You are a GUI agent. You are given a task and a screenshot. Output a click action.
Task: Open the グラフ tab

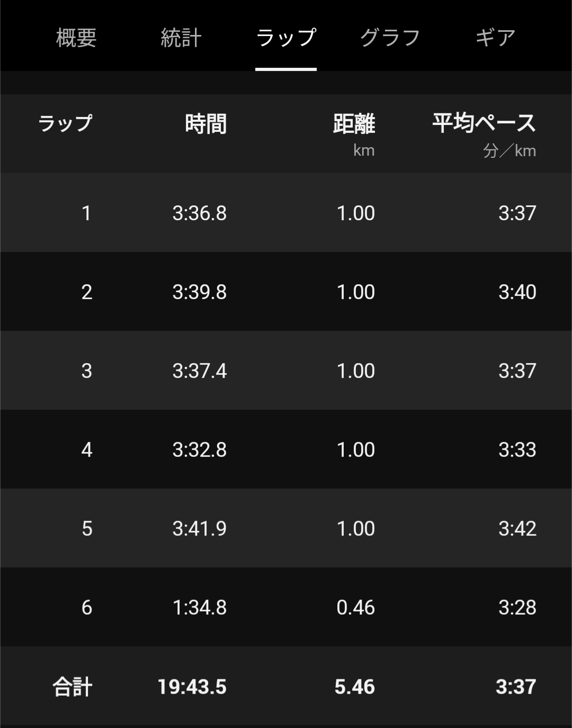pos(390,38)
